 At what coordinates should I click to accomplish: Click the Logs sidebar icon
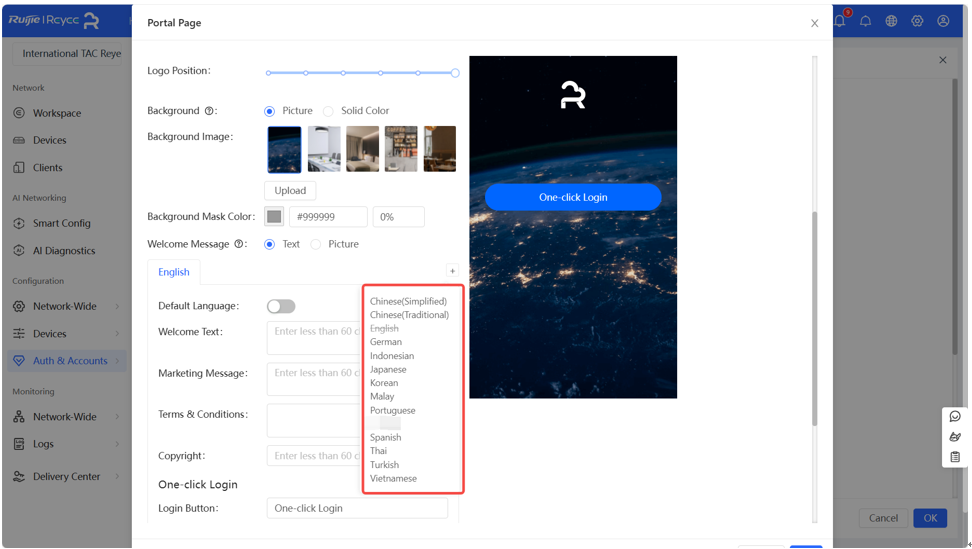pos(19,444)
